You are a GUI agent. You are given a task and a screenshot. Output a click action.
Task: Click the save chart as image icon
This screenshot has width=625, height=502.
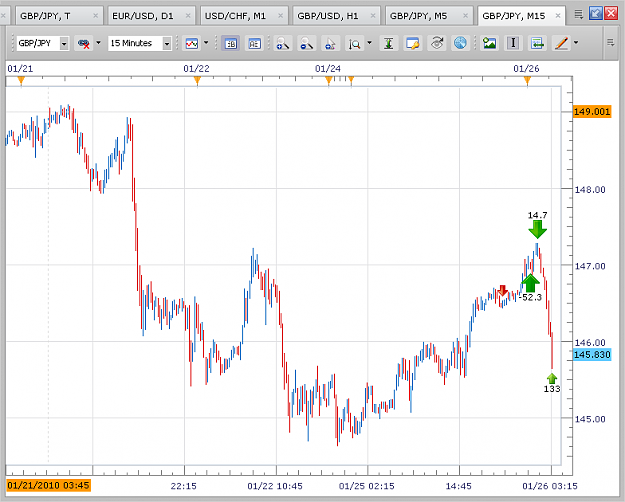489,43
